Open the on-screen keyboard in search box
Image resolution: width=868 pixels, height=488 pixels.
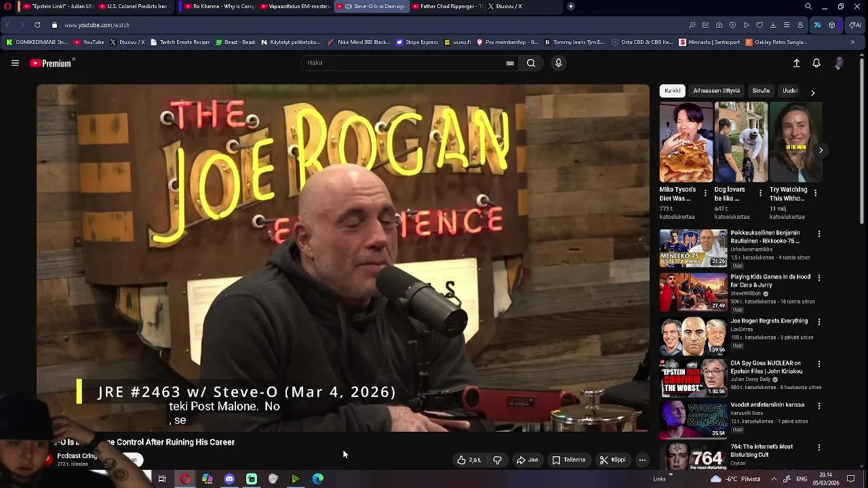[x=510, y=63]
